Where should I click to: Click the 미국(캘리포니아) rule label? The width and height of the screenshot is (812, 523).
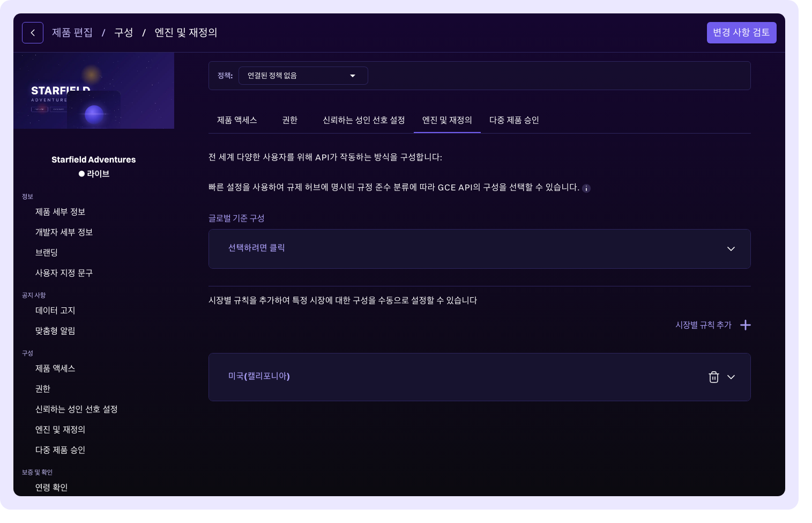[x=259, y=376]
